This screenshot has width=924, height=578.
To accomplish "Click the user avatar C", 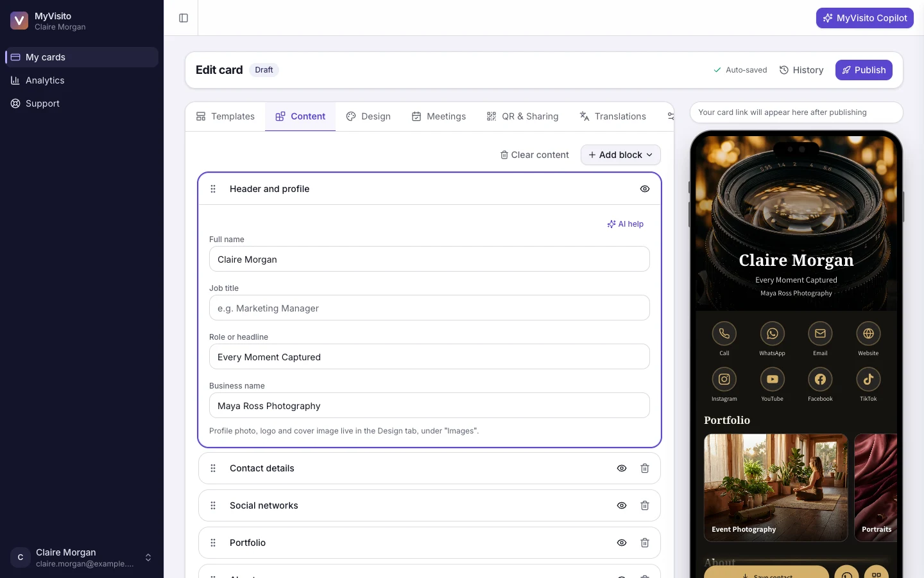I will (x=21, y=557).
